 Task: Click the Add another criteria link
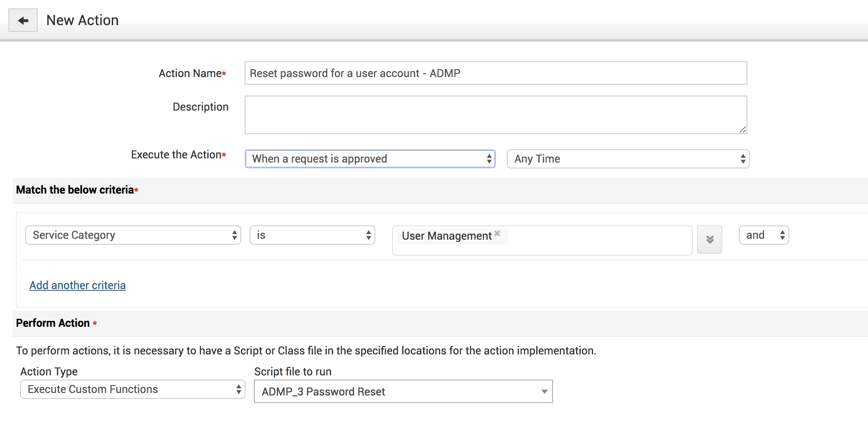coord(77,285)
